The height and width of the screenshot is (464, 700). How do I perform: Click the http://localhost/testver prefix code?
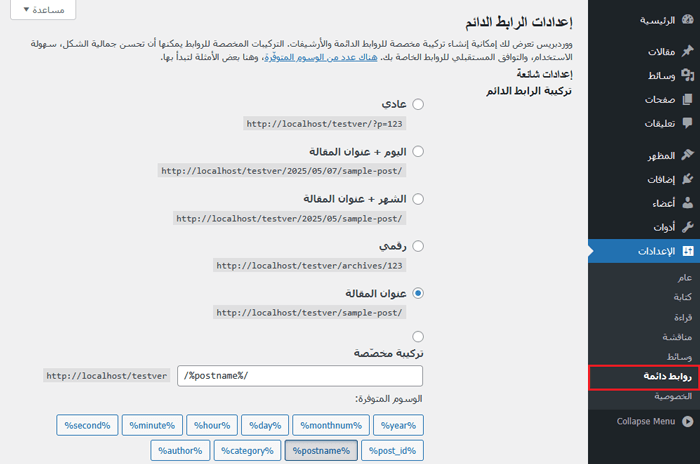tap(107, 376)
